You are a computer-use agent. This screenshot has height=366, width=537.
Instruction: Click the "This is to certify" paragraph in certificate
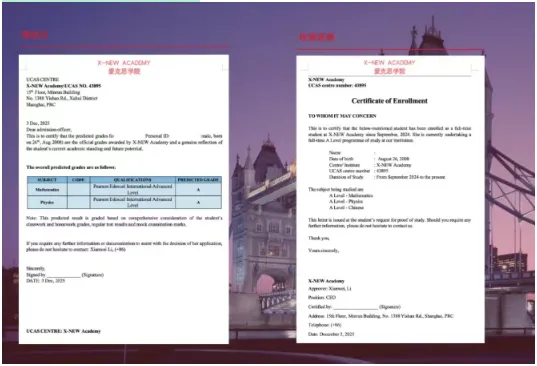tap(389, 134)
